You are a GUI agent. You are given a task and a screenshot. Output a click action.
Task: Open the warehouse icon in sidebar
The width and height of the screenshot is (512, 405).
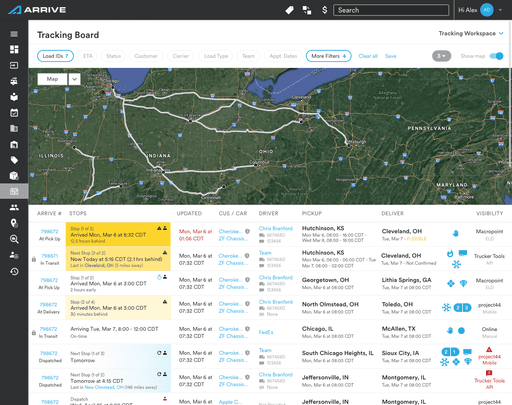click(14, 144)
